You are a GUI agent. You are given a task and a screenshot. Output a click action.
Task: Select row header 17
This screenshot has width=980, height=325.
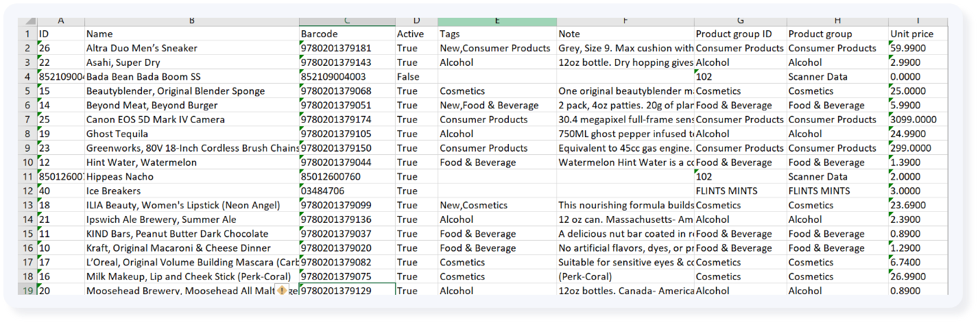point(27,262)
